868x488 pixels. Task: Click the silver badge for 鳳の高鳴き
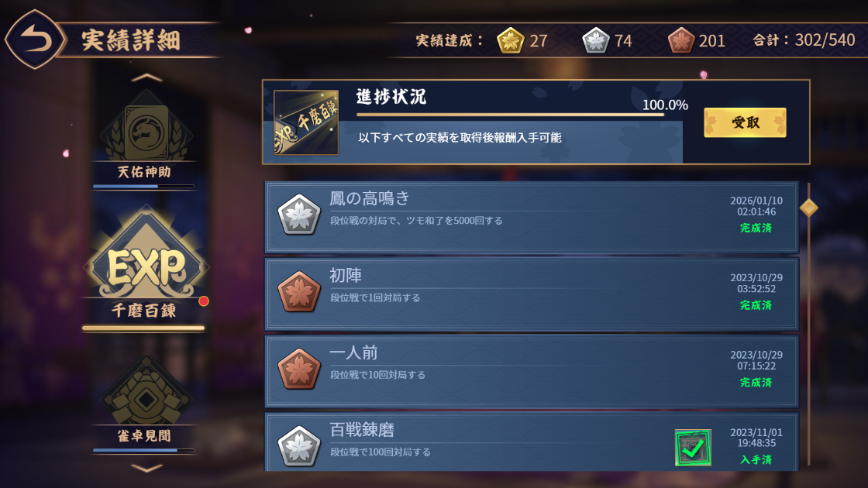coord(299,215)
